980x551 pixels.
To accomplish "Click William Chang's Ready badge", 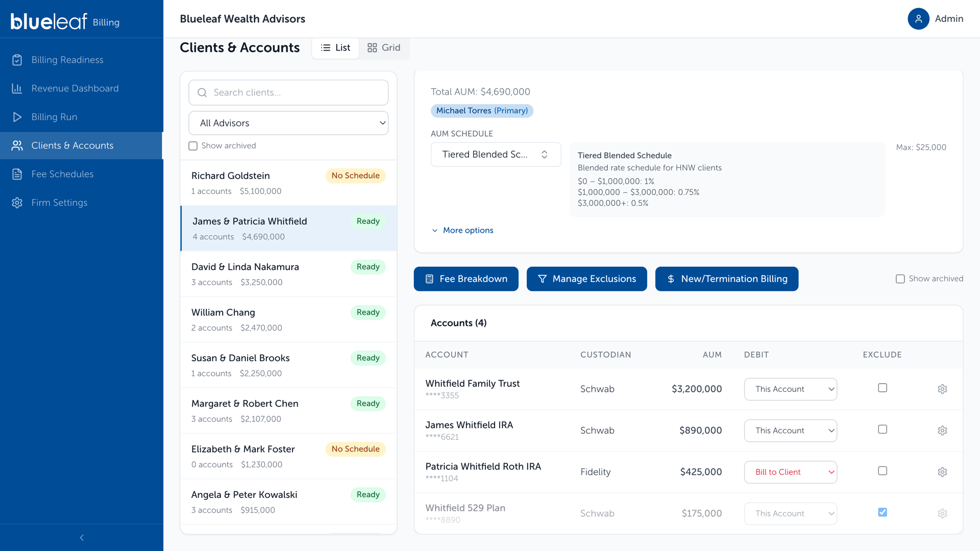I will coord(368,312).
